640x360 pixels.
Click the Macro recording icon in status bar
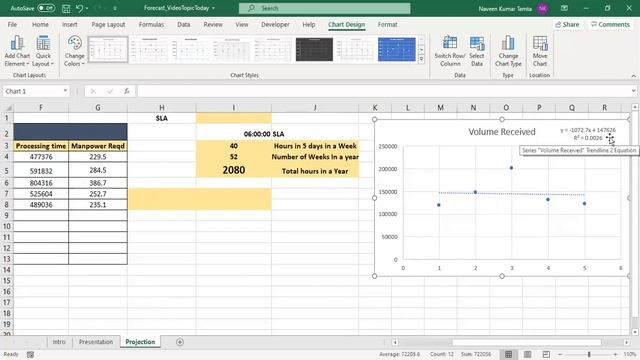click(x=30, y=355)
